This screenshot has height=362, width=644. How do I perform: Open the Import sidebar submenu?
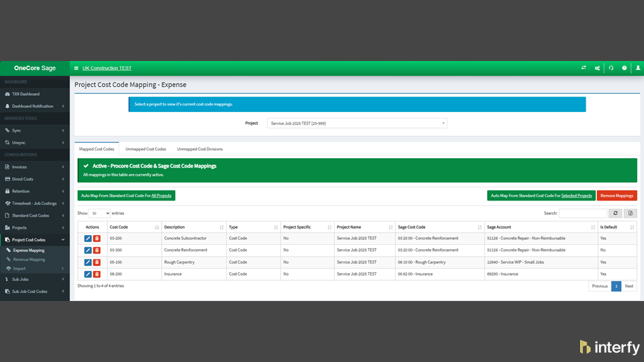point(35,269)
